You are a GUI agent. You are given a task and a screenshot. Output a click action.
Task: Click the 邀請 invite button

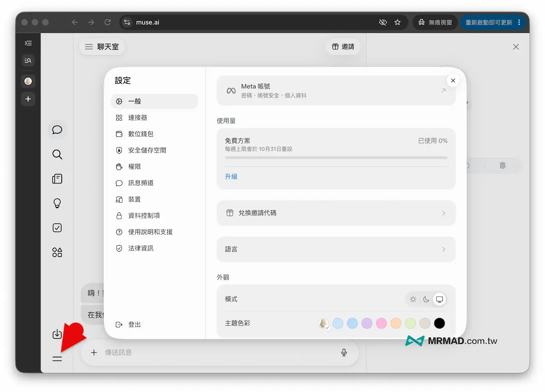click(343, 47)
